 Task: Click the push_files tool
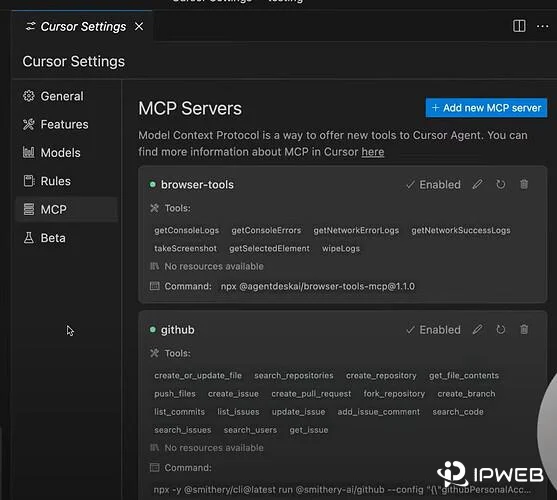(x=175, y=394)
